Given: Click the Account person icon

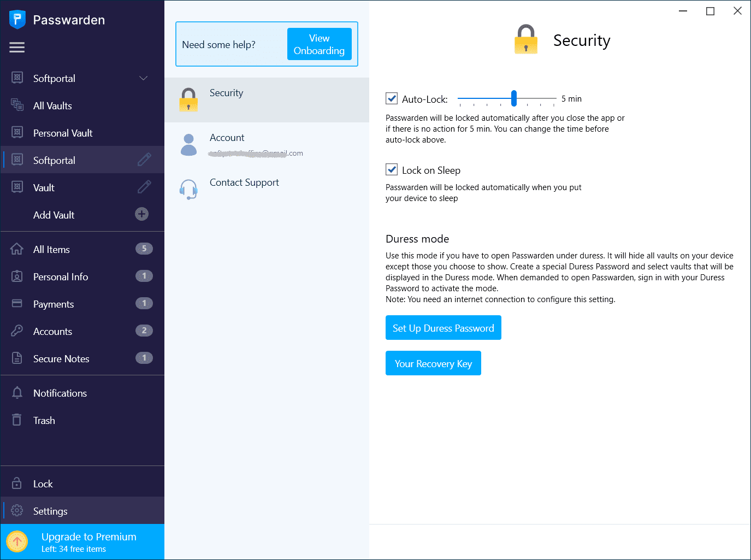Looking at the screenshot, I should point(188,145).
